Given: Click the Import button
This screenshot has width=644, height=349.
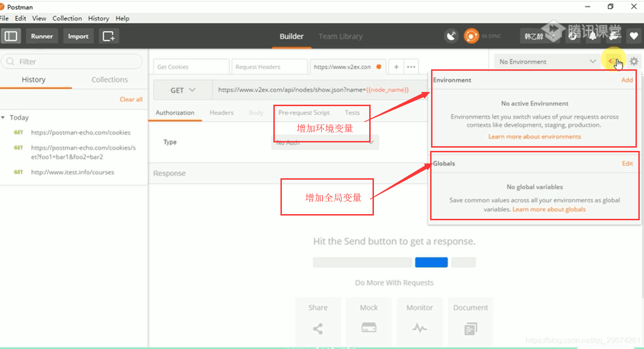Looking at the screenshot, I should coord(78,36).
